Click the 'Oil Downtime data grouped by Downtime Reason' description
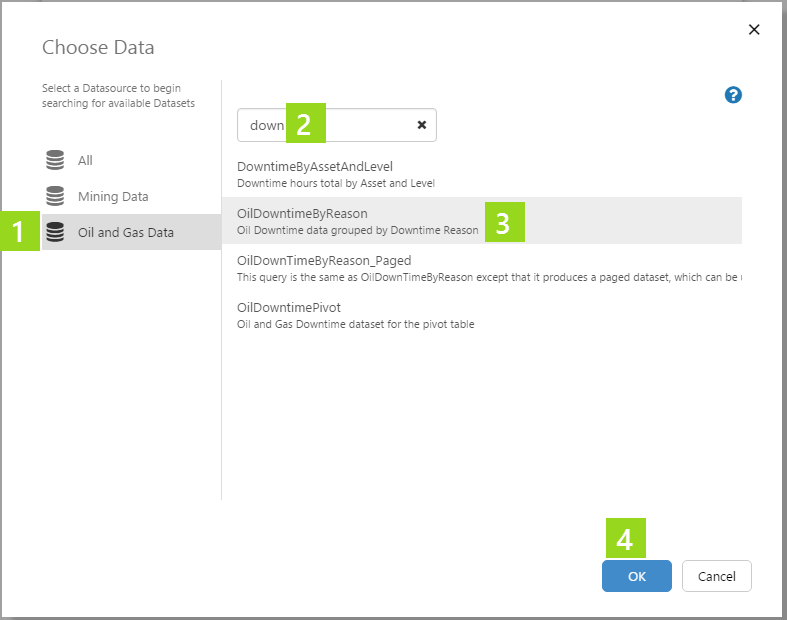This screenshot has width=787, height=620. point(357,230)
